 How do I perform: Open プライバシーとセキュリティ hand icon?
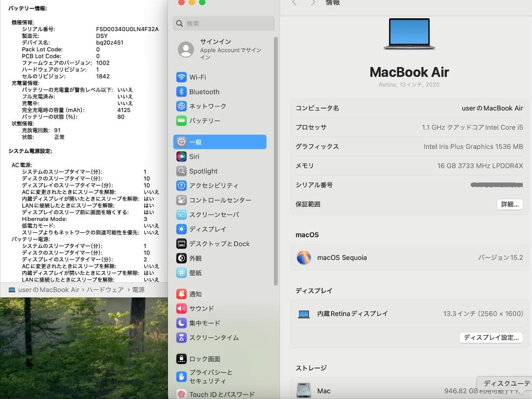pos(181,377)
